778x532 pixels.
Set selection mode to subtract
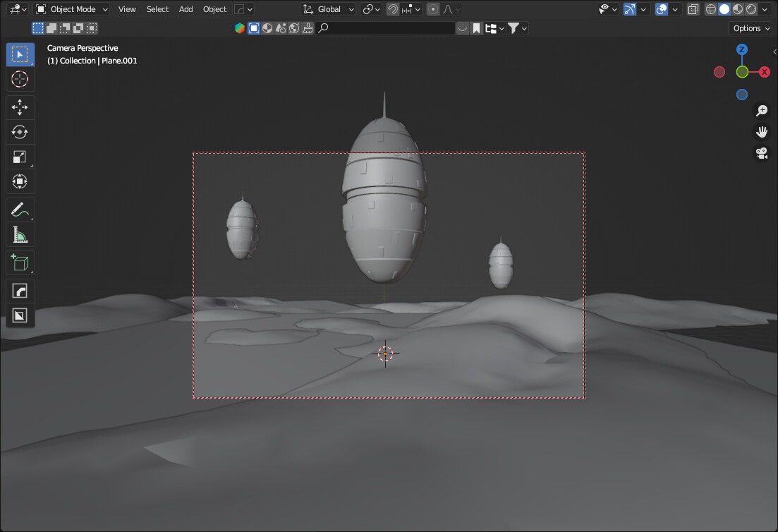click(x=65, y=28)
